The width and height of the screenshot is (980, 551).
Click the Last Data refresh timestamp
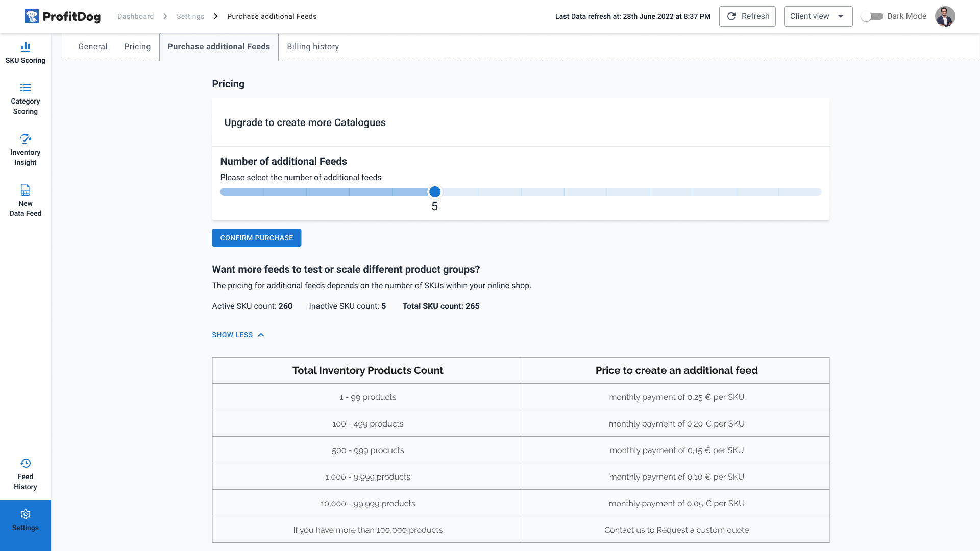click(x=633, y=16)
